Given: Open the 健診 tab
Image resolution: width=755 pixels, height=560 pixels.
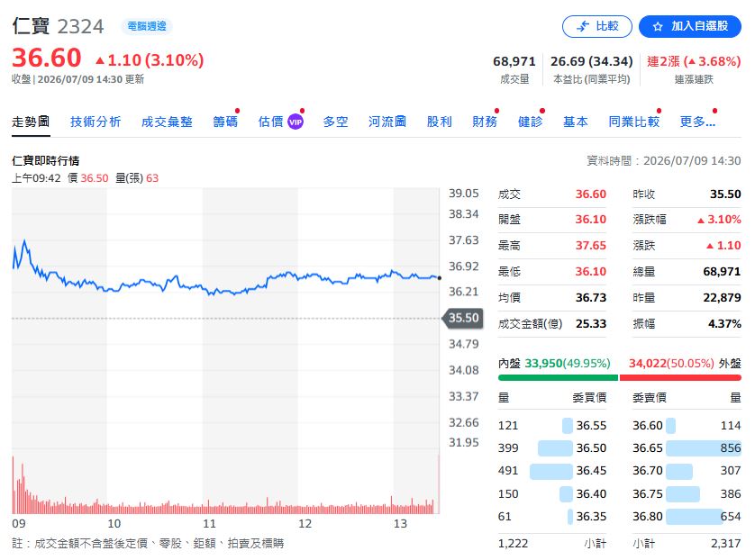Looking at the screenshot, I should [x=530, y=122].
